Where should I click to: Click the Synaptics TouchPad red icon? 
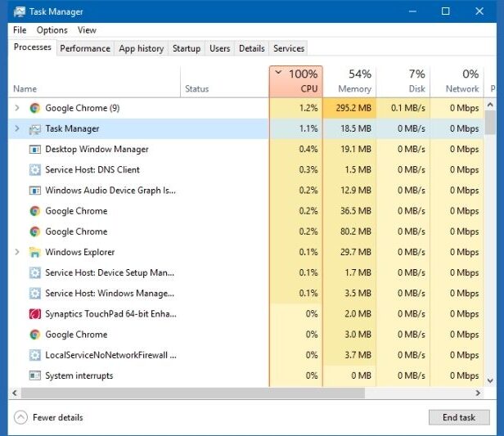point(34,314)
